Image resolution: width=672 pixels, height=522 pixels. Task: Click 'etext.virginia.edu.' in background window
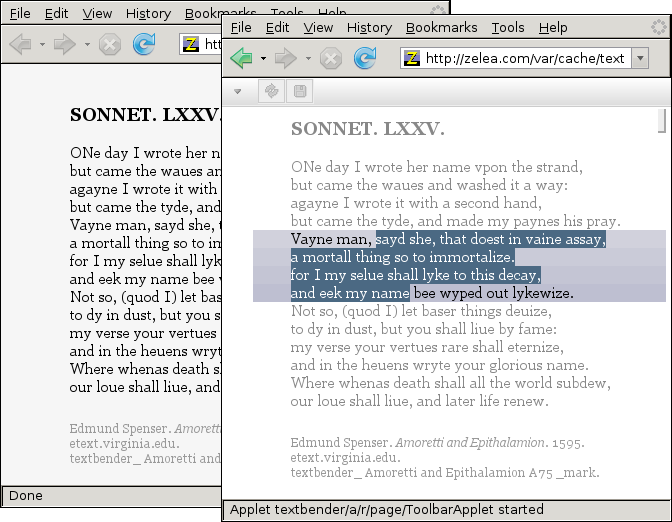pos(124,444)
